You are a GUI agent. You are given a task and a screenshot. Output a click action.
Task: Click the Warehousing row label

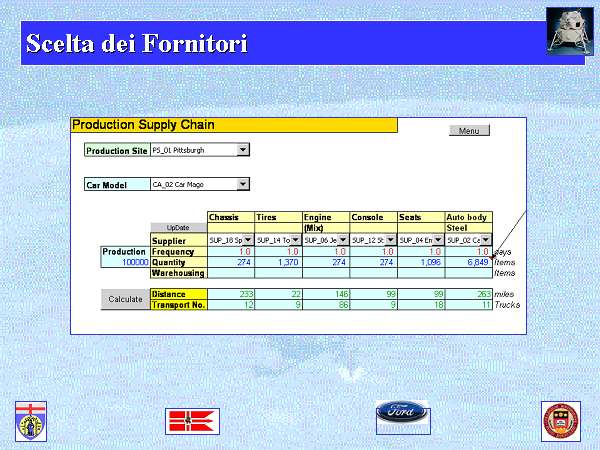[178, 273]
